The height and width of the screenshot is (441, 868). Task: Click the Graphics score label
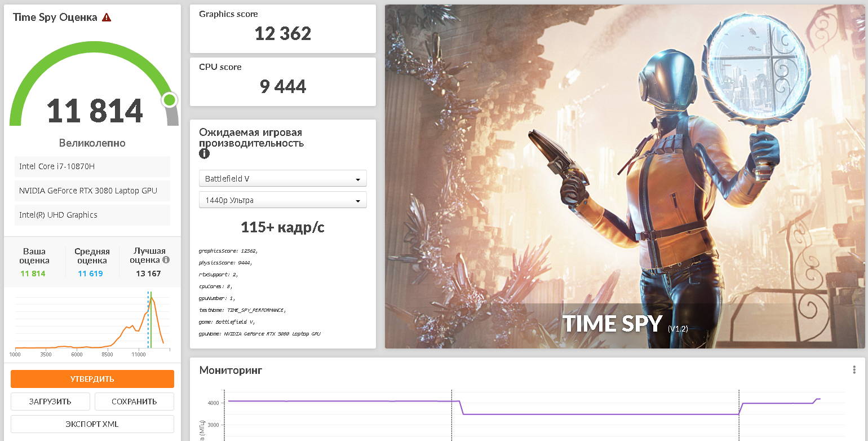(228, 14)
